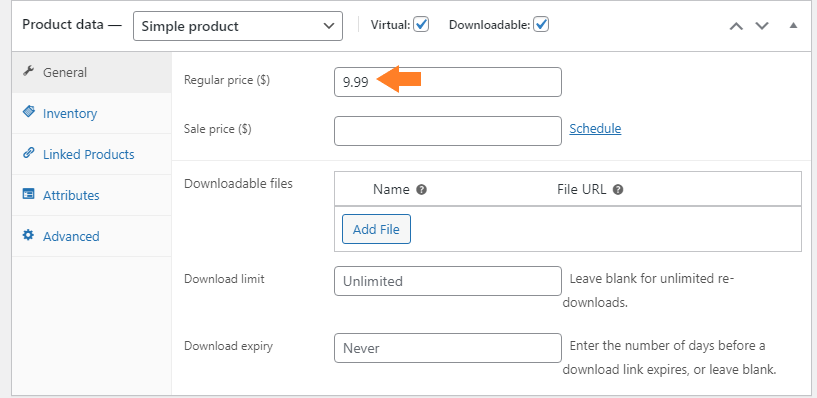Click into the Sale price field
The height and width of the screenshot is (398, 817).
pyautogui.click(x=448, y=131)
